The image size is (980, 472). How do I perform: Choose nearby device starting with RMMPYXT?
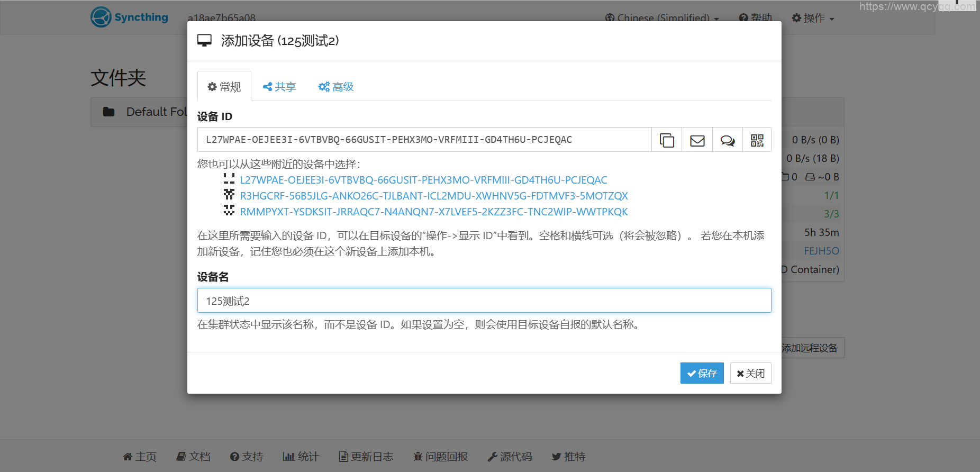(x=433, y=212)
